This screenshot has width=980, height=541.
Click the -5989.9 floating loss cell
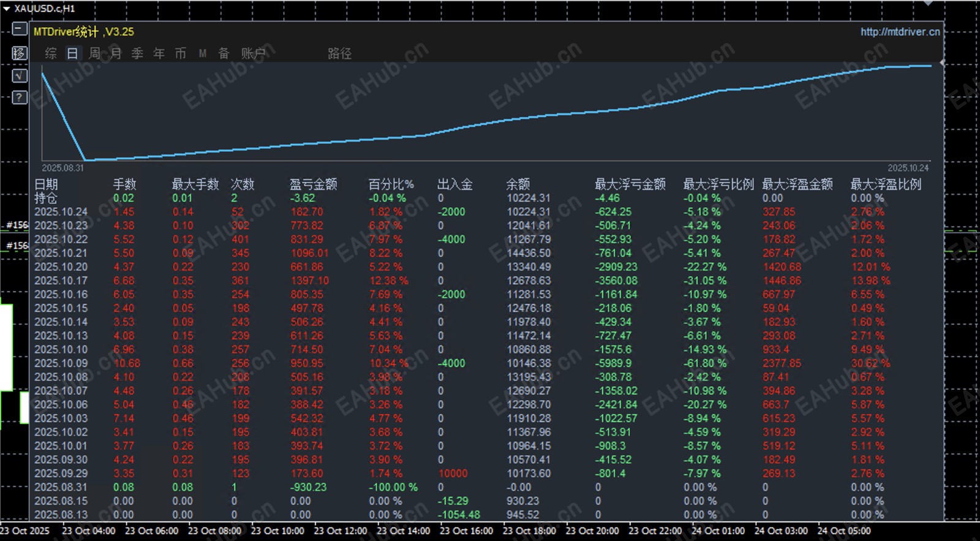[x=613, y=363]
